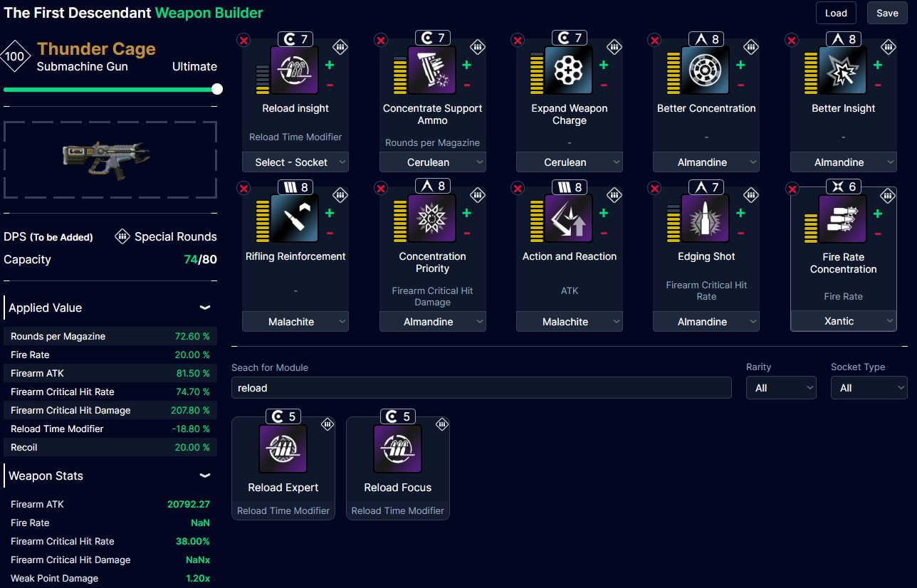Remove the Expand Weapon Charge module
This screenshot has width=917, height=588.
(518, 40)
